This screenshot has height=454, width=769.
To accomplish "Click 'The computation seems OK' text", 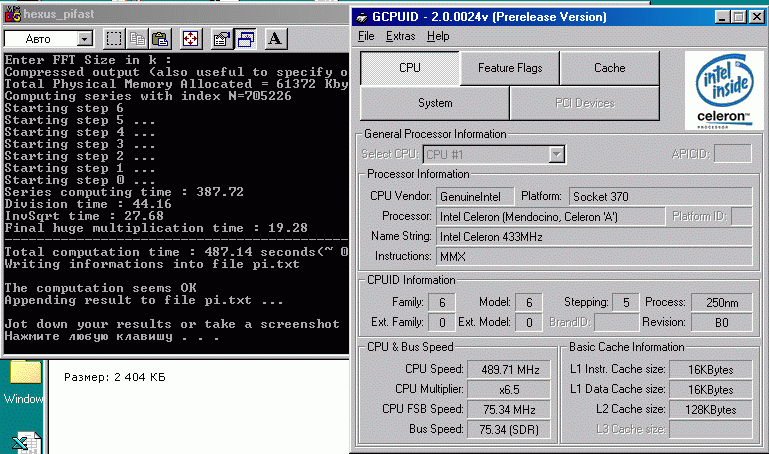I will (101, 288).
